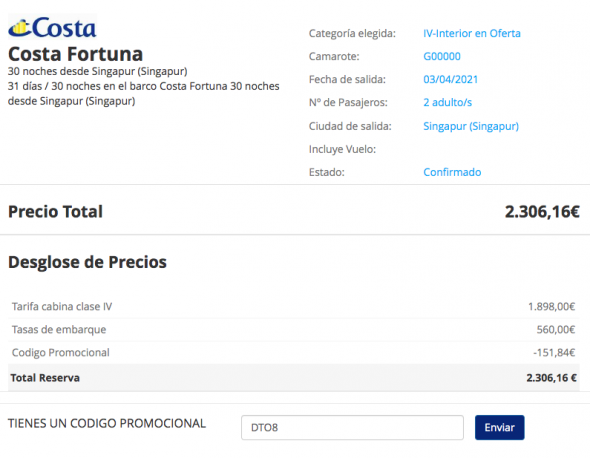Select the Precio Total heading
The height and width of the screenshot is (458, 590).
(55, 212)
